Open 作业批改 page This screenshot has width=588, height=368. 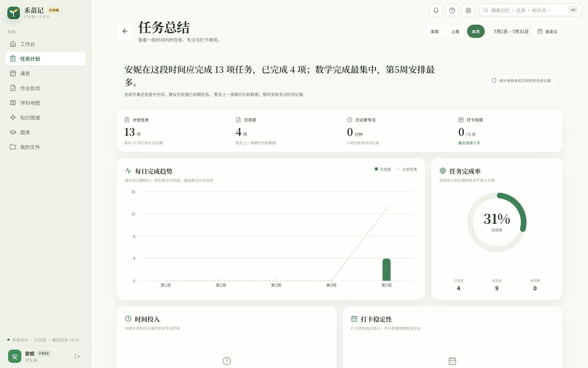click(x=46, y=88)
